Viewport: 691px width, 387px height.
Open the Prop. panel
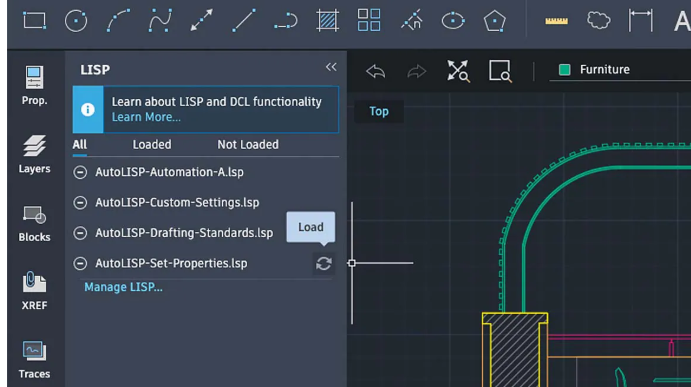34,86
